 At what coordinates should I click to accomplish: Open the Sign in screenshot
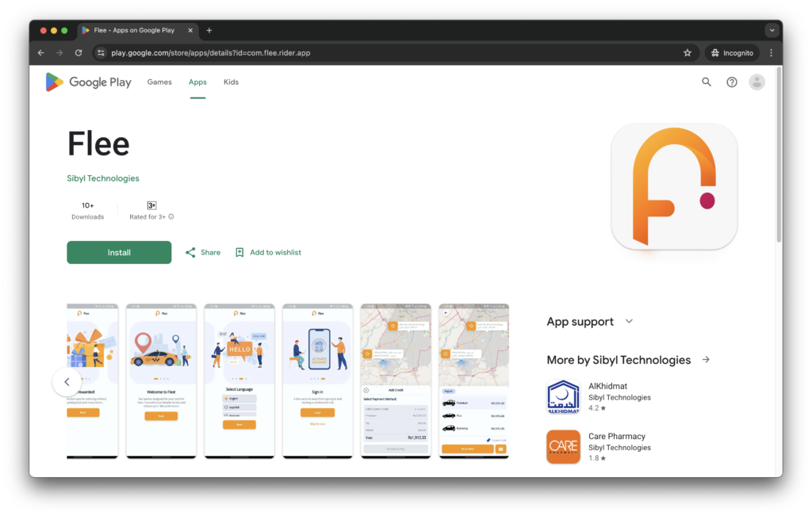pyautogui.click(x=317, y=381)
